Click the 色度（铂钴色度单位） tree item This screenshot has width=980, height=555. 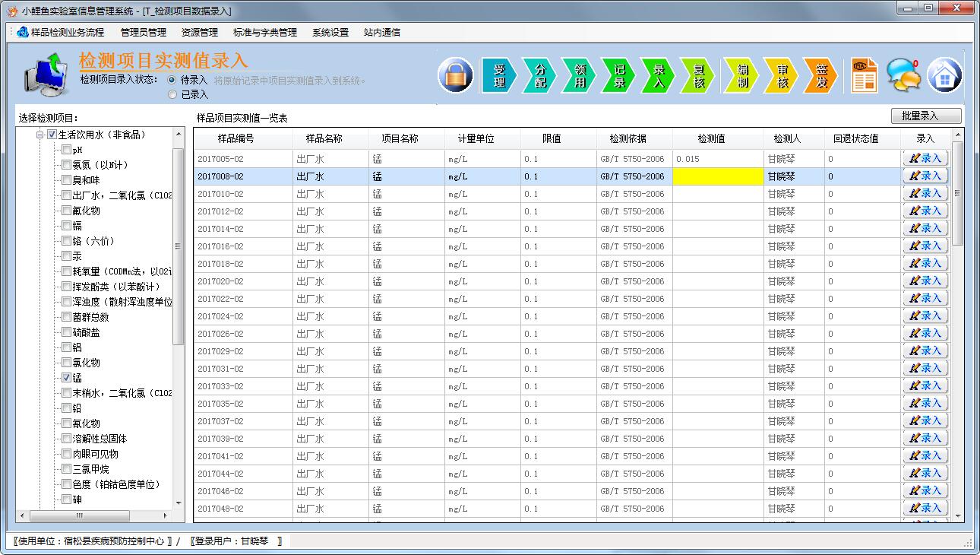pyautogui.click(x=116, y=484)
